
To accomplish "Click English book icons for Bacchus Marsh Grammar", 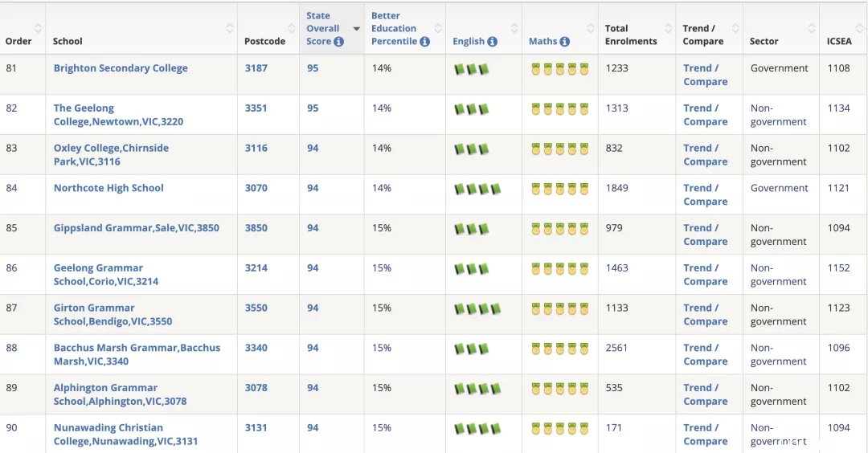I will [472, 349].
